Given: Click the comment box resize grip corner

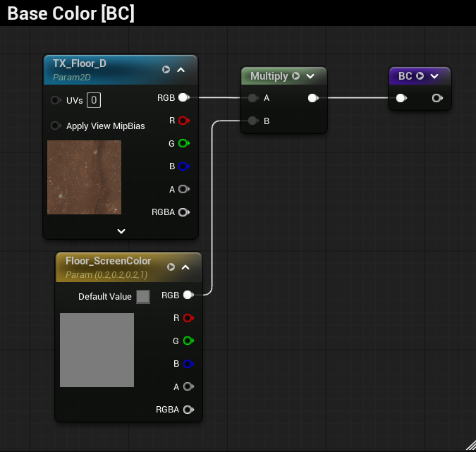Looking at the screenshot, I should [471, 445].
